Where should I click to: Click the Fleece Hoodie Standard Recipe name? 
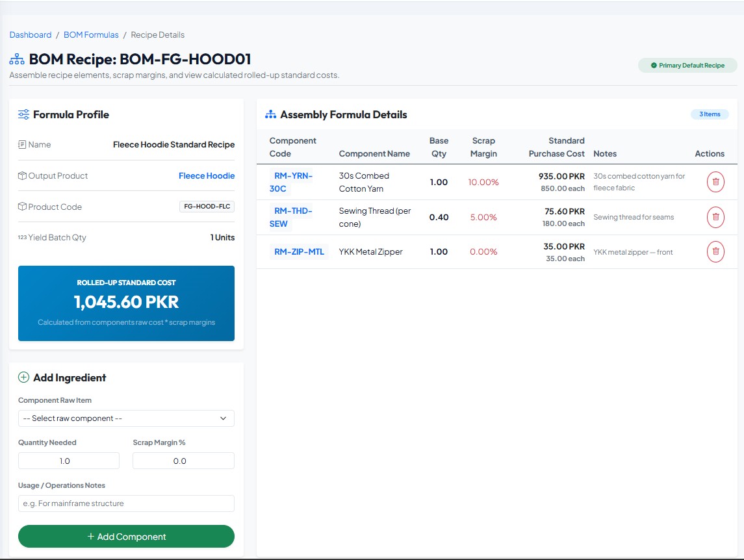pos(173,144)
